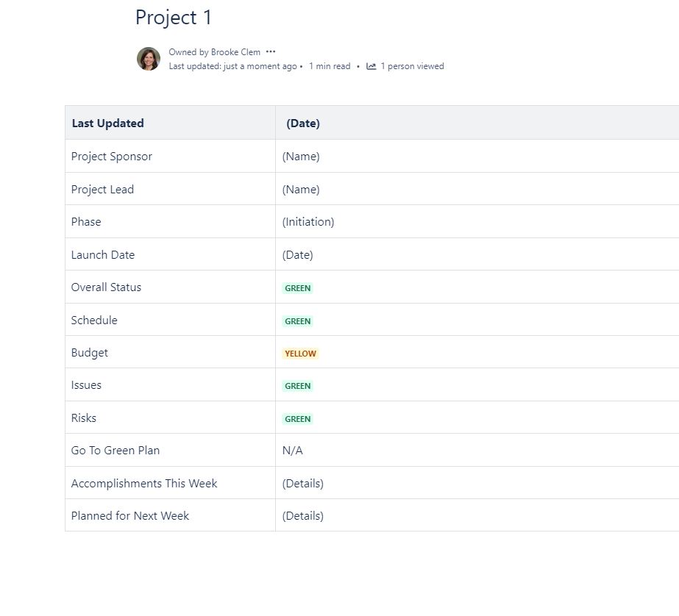Click 'Last updated: just a moment ago' text
The image size is (679, 616).
pos(233,66)
